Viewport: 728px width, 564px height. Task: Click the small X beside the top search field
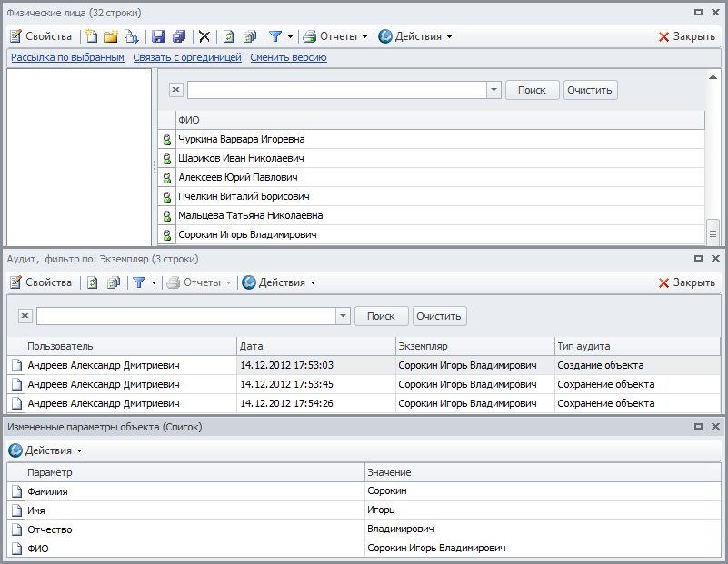point(176,90)
